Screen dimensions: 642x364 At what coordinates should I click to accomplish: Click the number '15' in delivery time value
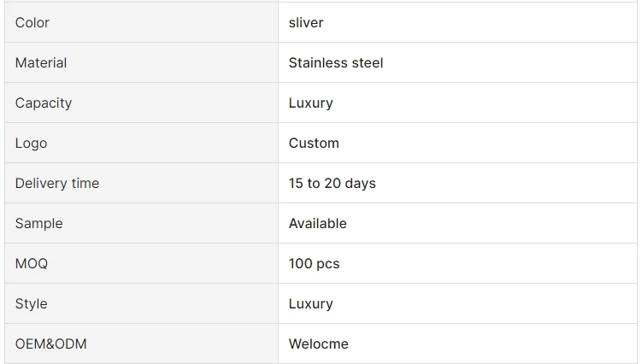tap(297, 184)
